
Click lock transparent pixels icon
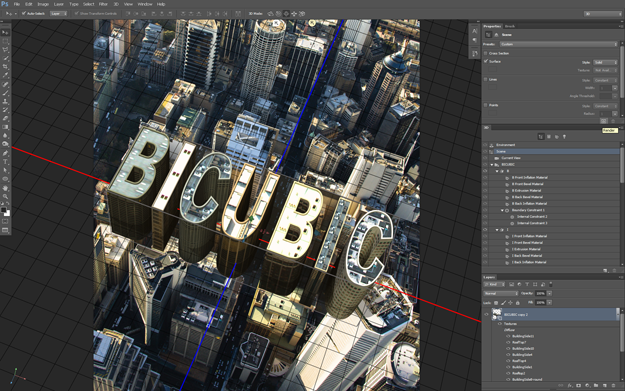[x=496, y=303]
